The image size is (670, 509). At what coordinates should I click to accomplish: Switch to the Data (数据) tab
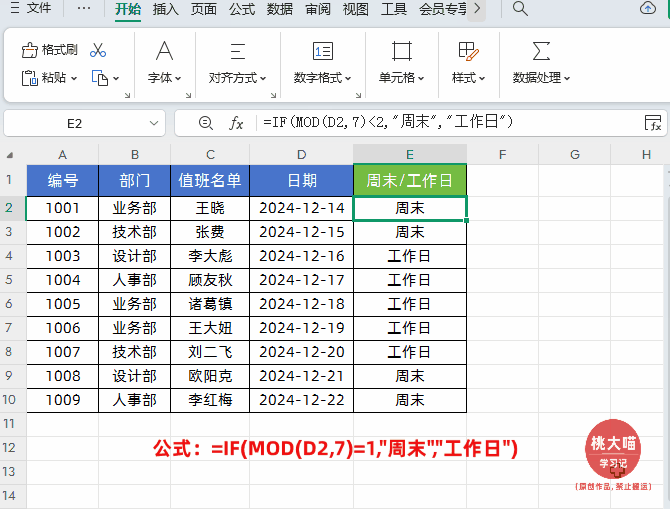(280, 9)
